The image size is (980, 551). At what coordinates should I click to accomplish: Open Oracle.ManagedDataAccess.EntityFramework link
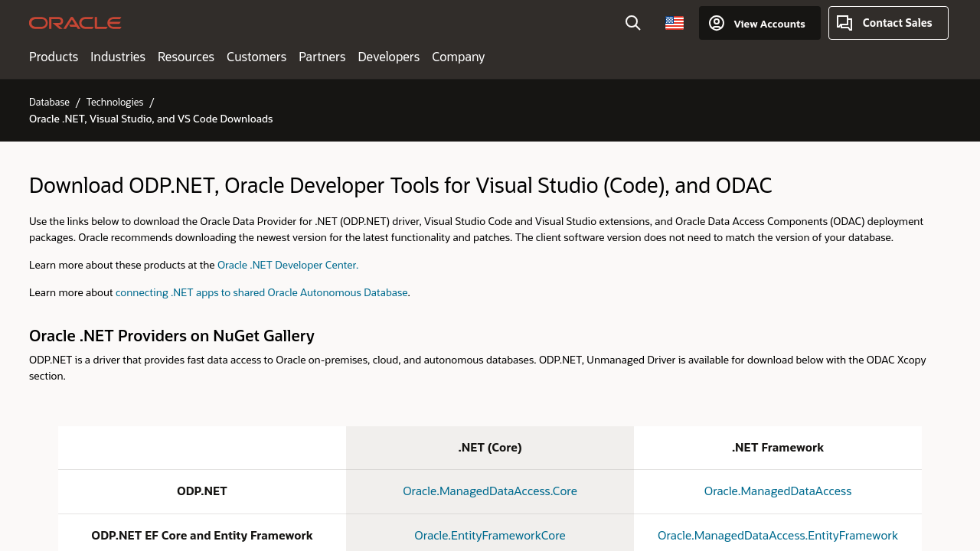777,536
